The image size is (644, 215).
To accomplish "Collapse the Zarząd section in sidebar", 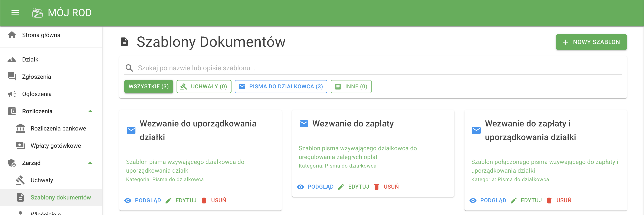I will (x=91, y=162).
